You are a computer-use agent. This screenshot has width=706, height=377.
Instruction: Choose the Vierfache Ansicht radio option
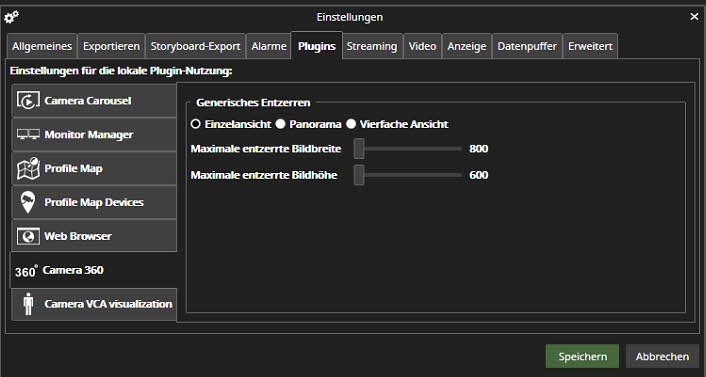click(351, 124)
